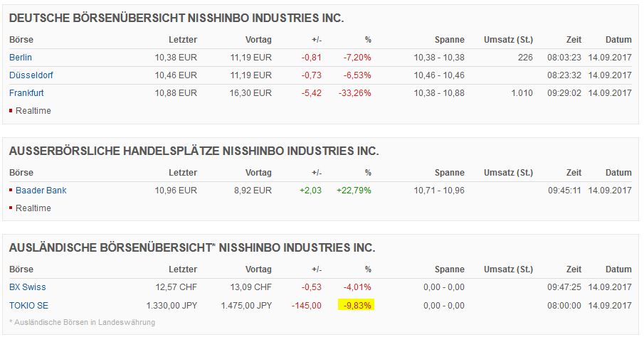Screen dimensions: 644x342
Task: Click the yellow highlighted -9,83% cell
Action: (356, 306)
